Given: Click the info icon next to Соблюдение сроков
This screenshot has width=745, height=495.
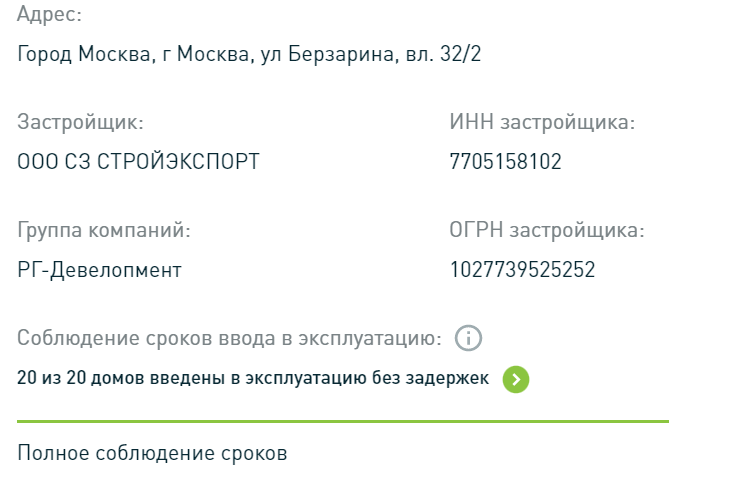Looking at the screenshot, I should tap(468, 338).
